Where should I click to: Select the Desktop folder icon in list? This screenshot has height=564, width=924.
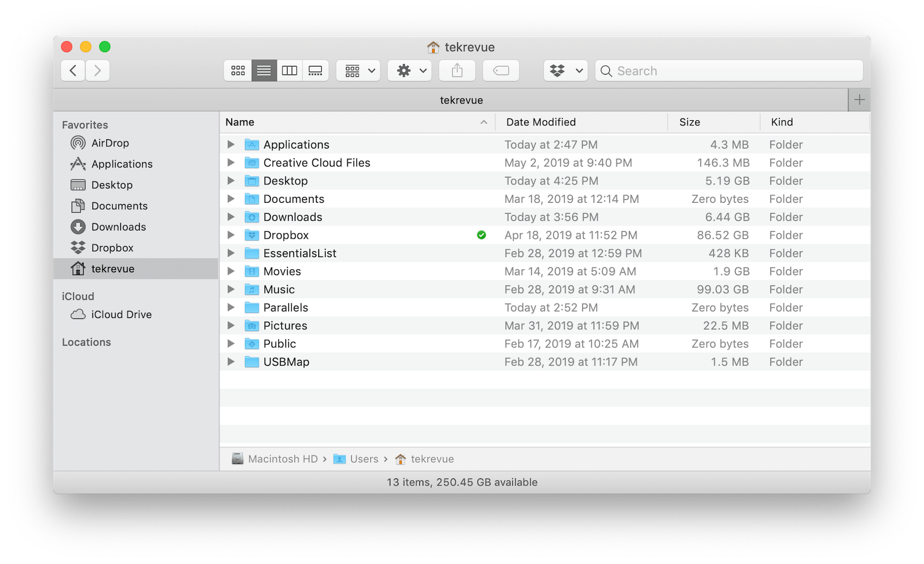pos(252,181)
